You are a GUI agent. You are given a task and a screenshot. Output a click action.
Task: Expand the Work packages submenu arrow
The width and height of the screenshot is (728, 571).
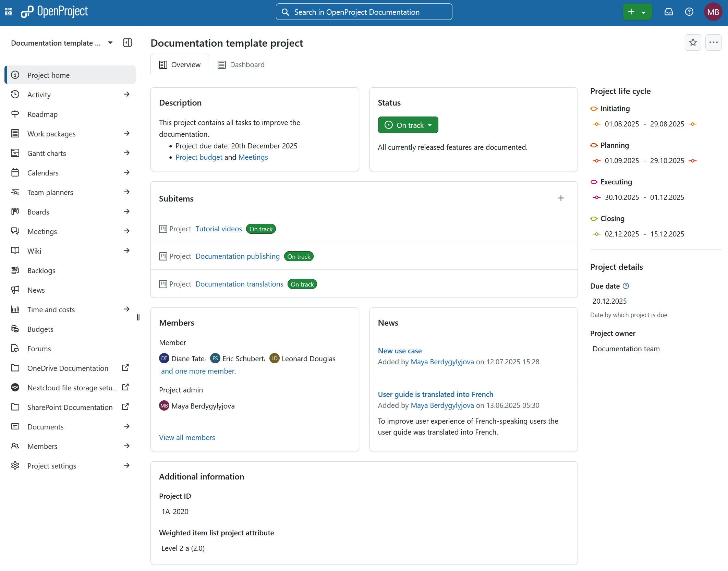pyautogui.click(x=126, y=133)
